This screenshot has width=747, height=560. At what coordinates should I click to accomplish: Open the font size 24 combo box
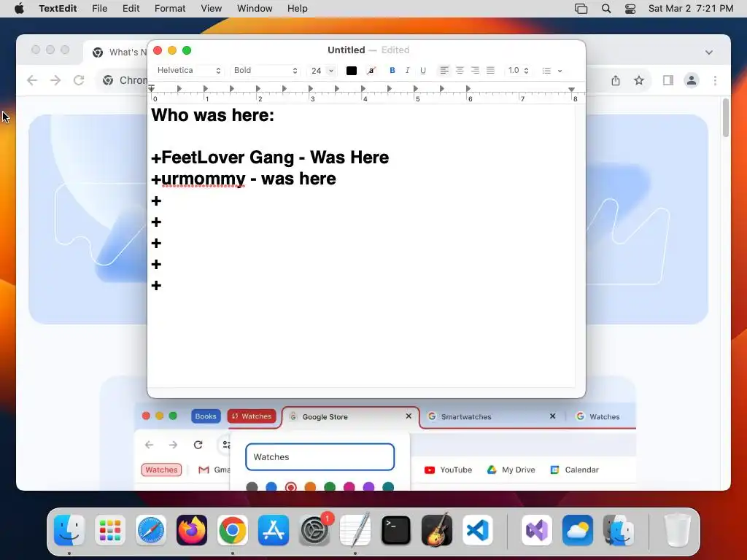(x=322, y=71)
